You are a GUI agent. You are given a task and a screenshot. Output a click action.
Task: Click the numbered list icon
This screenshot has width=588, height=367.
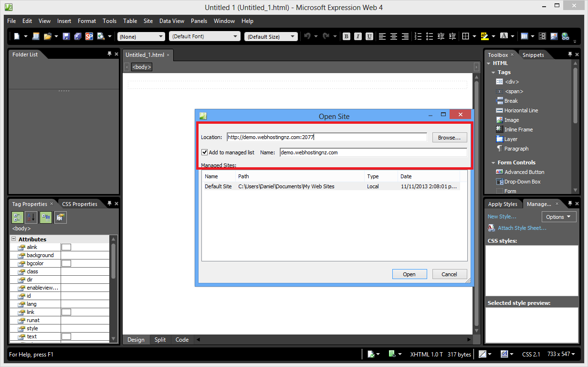pyautogui.click(x=418, y=36)
